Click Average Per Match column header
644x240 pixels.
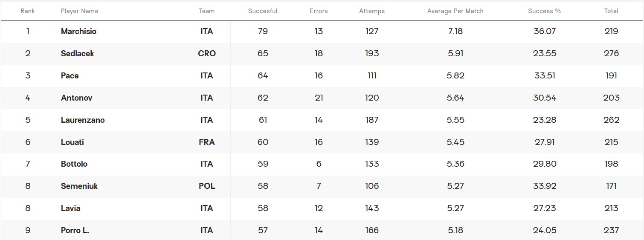(x=455, y=11)
